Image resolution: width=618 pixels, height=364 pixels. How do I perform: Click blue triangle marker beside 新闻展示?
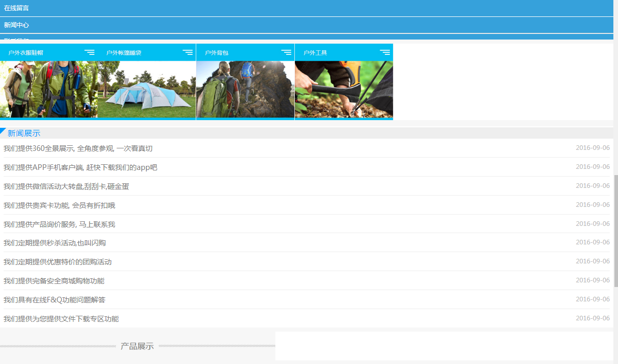click(x=3, y=131)
